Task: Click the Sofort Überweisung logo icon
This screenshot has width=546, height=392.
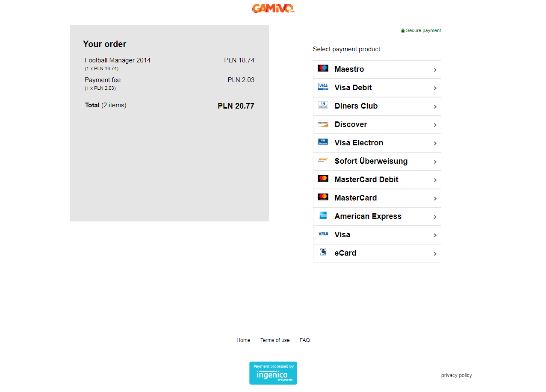Action: tap(323, 160)
